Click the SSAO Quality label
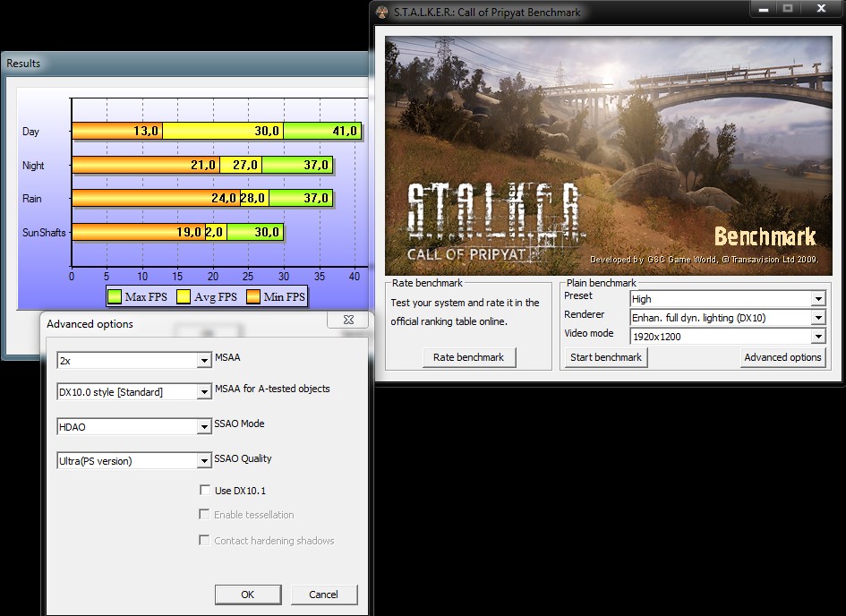The image size is (846, 616). (x=243, y=458)
